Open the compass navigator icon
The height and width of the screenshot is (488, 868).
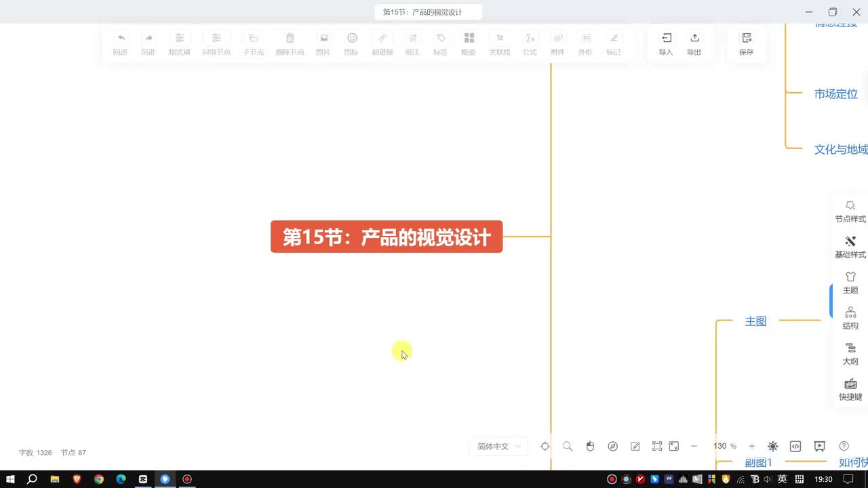click(x=613, y=446)
